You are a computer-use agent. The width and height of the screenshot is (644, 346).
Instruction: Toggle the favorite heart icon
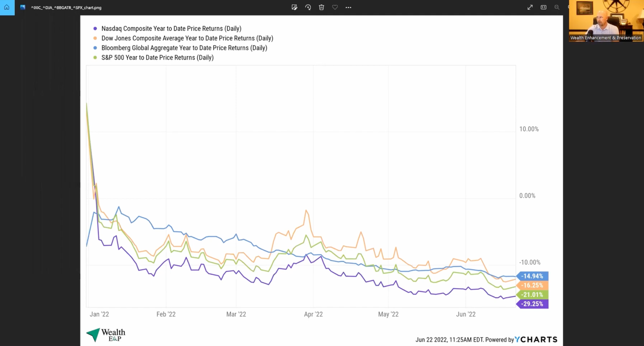coord(335,7)
